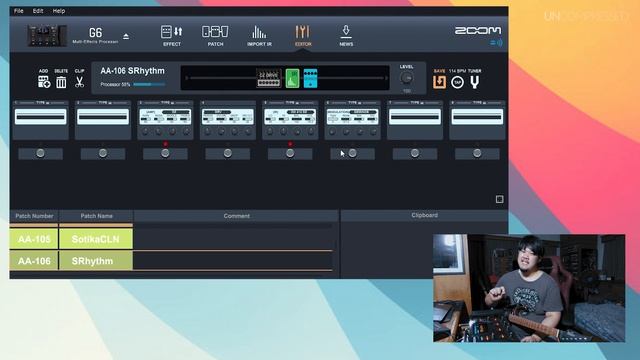Click comment field of AA-106 row
The image size is (640, 360).
(x=233, y=261)
